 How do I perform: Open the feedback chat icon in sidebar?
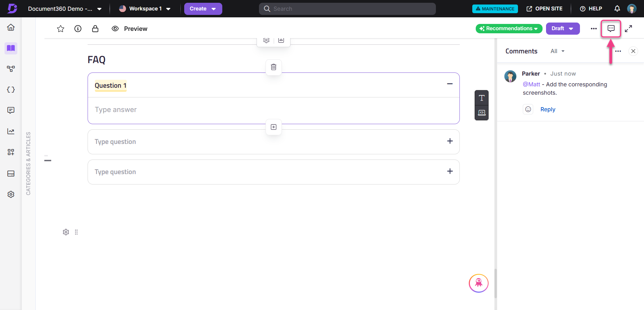click(11, 111)
